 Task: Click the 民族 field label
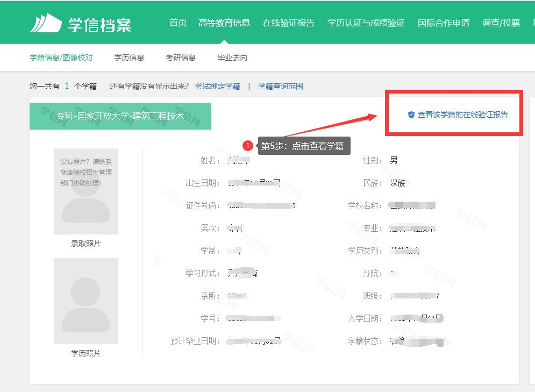click(373, 183)
